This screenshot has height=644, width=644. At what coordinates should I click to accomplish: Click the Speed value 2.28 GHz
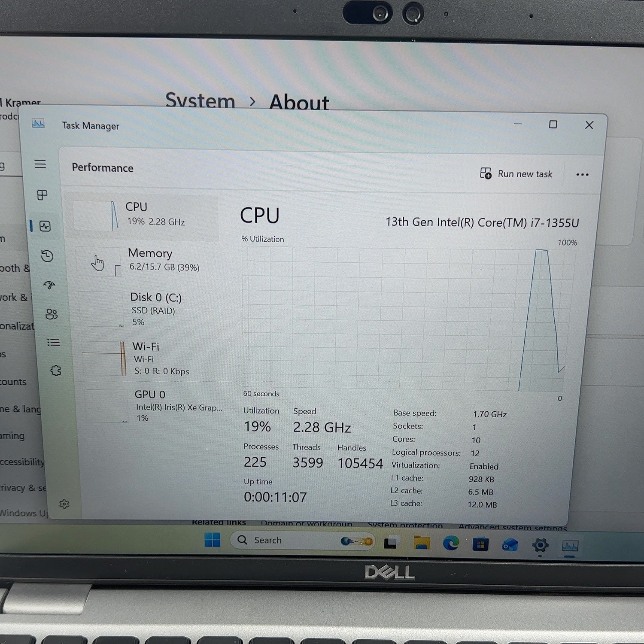click(322, 428)
